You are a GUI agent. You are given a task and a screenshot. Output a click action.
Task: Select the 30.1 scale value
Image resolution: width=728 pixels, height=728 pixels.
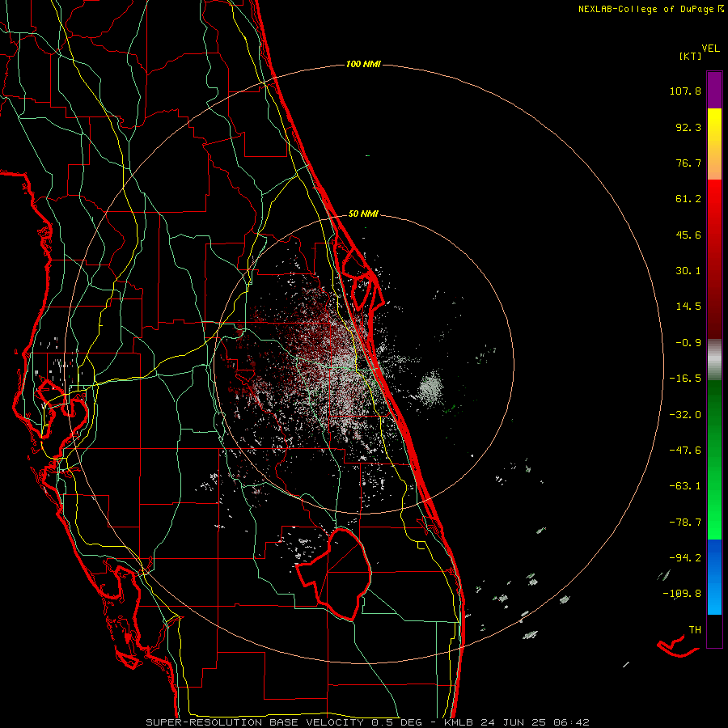(x=688, y=271)
